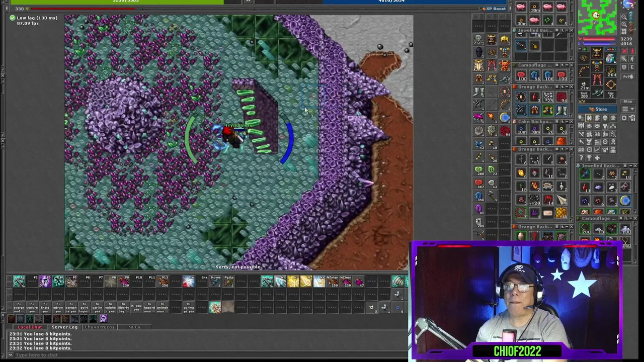Use the PgUp action bar slot

click(229, 282)
